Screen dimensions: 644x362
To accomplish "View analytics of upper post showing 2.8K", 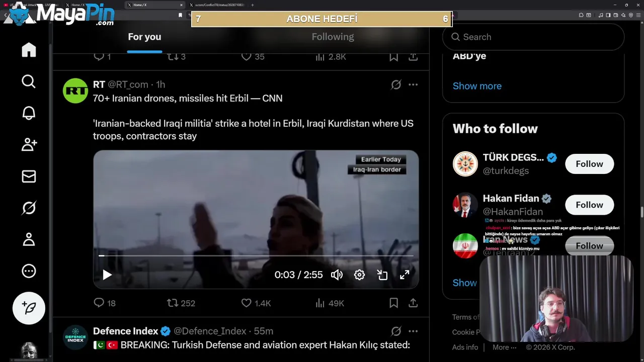I will tap(331, 57).
